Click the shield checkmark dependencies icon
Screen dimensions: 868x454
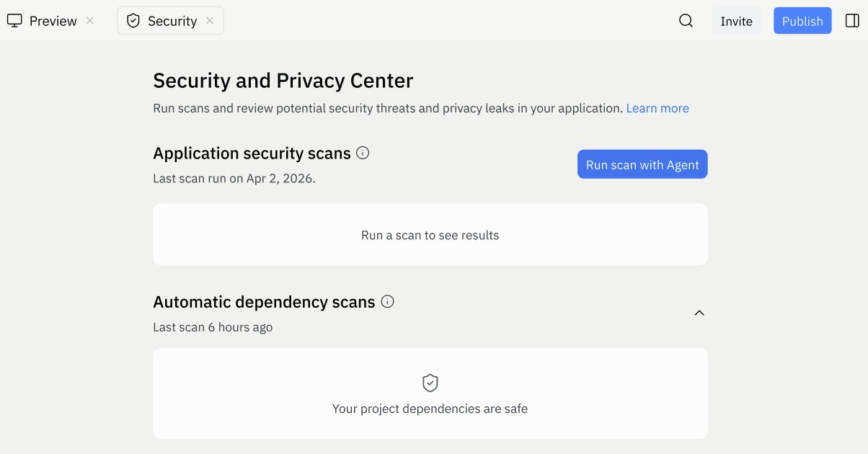430,383
